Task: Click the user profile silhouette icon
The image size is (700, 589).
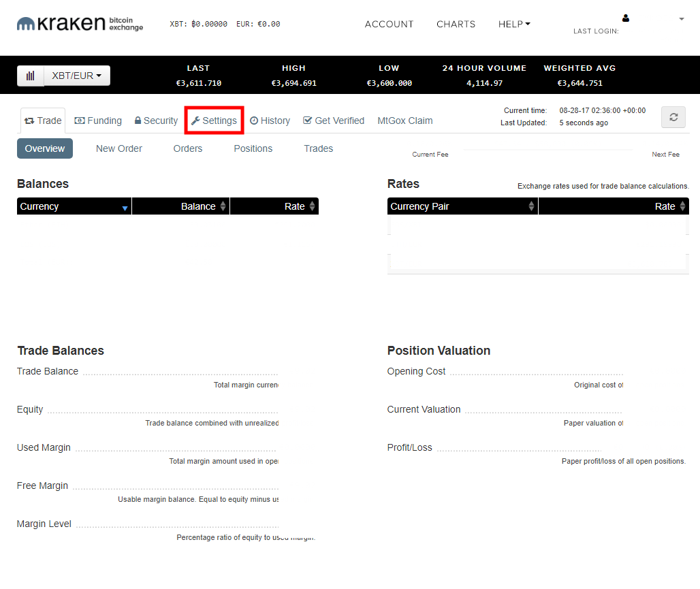Action: coord(626,18)
